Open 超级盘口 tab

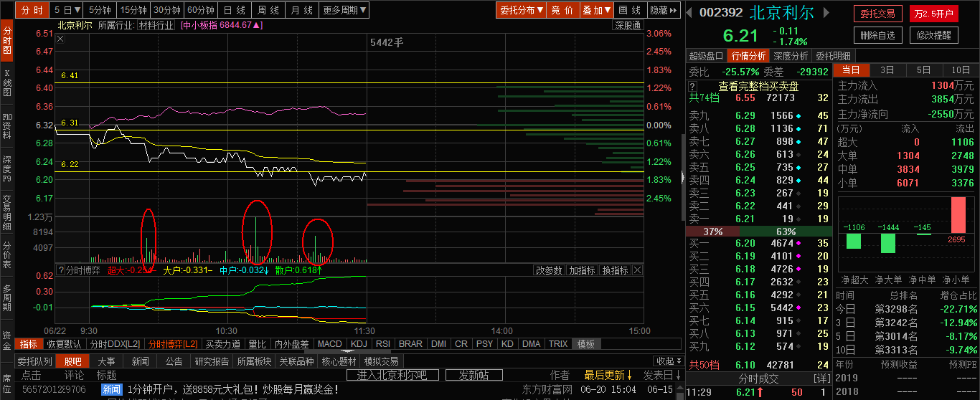[x=707, y=56]
